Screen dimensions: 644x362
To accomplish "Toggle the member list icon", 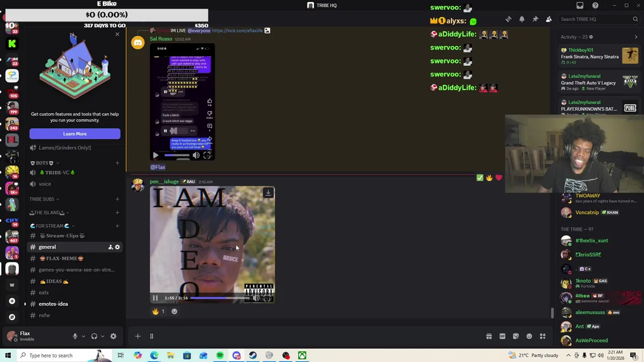I will (x=549, y=19).
